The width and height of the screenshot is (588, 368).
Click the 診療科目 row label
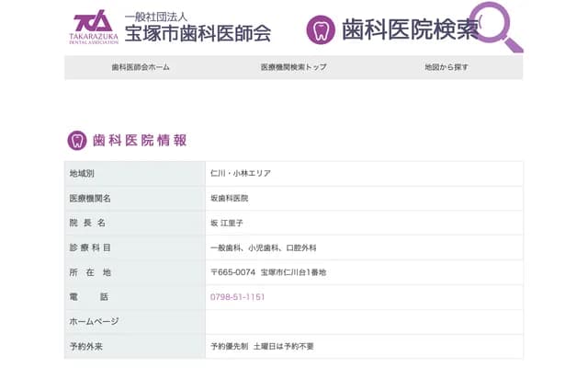pyautogui.click(x=90, y=247)
